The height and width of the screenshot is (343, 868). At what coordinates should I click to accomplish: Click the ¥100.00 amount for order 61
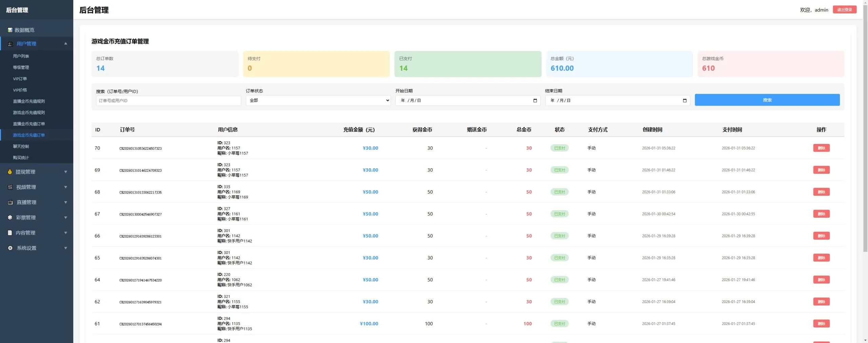[369, 324]
